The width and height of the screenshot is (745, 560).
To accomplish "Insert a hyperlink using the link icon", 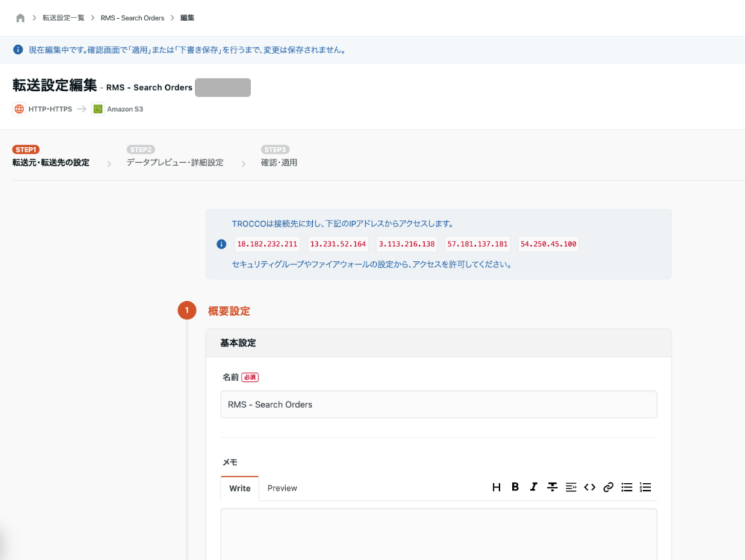I will 608,487.
